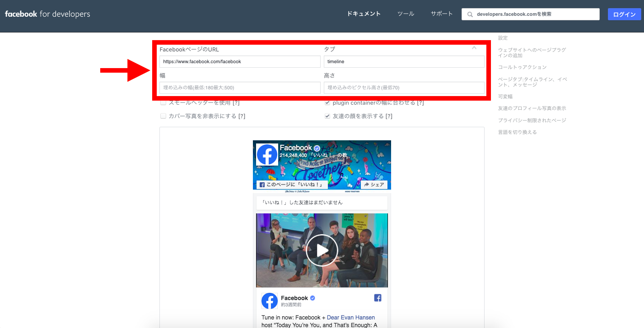The image size is (644, 328).
Task: Open the 設定 sidebar link
Action: click(503, 38)
